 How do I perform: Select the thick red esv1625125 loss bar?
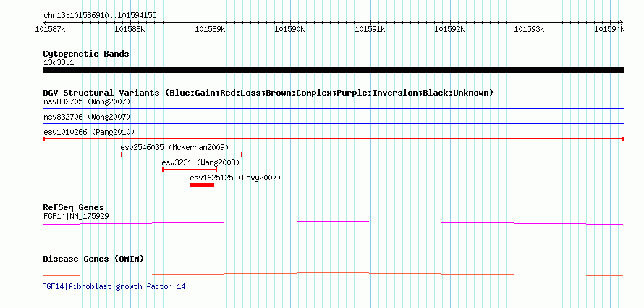pyautogui.click(x=202, y=185)
